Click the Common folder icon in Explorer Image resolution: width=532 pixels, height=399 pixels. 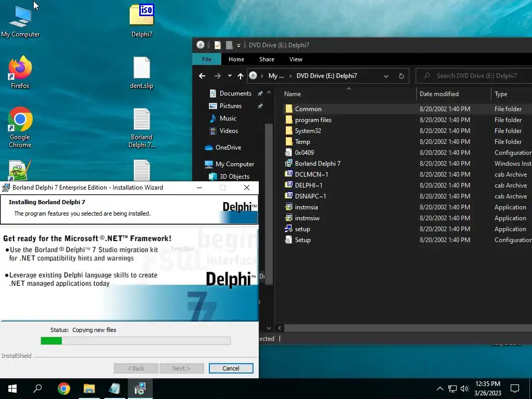click(289, 109)
